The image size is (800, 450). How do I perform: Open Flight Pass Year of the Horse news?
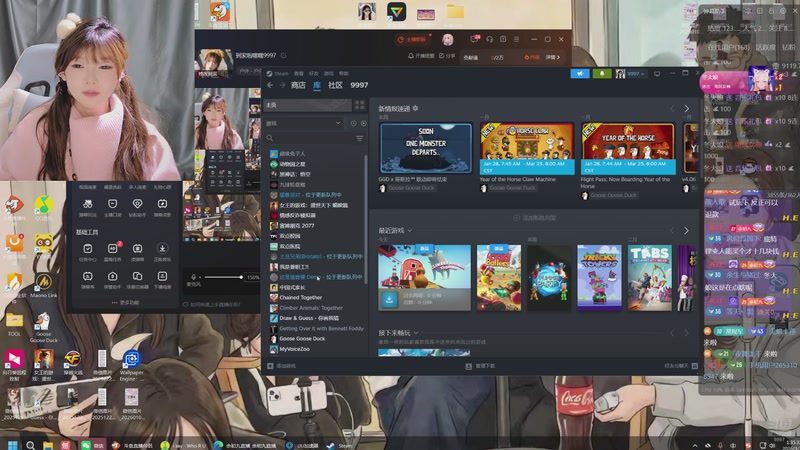coord(629,148)
